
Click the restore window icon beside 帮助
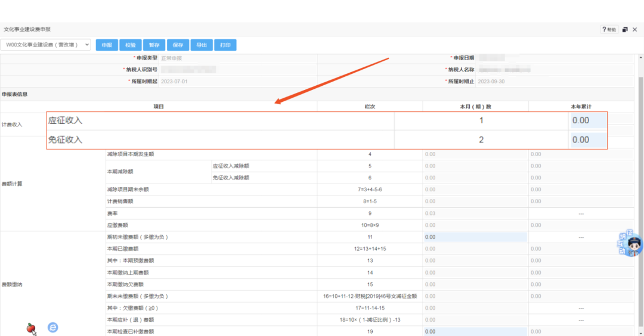point(625,30)
